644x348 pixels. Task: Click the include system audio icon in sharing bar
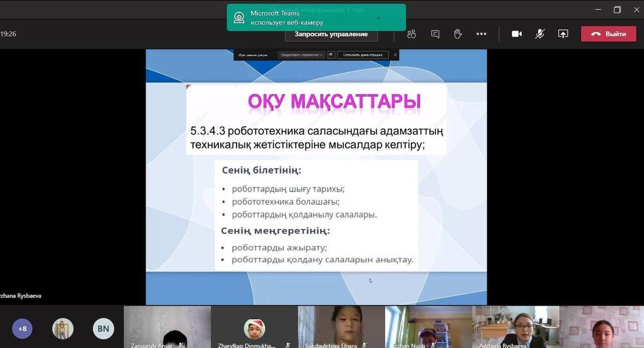331,55
